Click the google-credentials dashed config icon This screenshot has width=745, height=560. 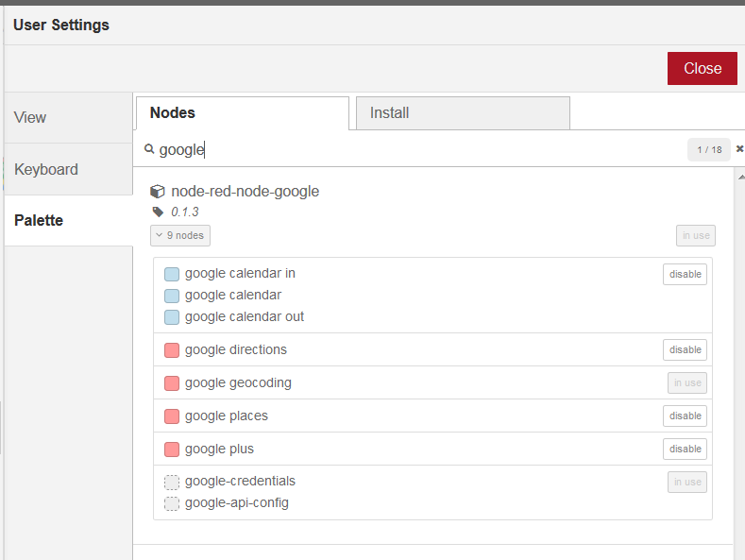(x=172, y=482)
